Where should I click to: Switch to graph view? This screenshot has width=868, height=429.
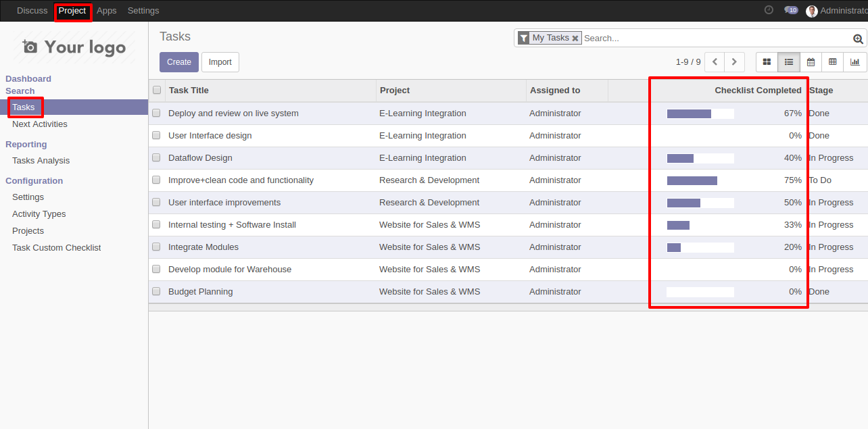tap(855, 62)
